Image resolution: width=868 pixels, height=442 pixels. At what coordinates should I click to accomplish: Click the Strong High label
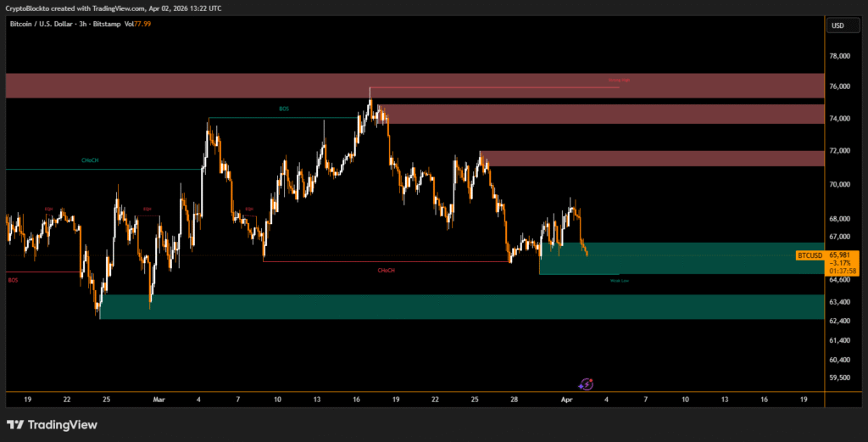click(x=620, y=81)
